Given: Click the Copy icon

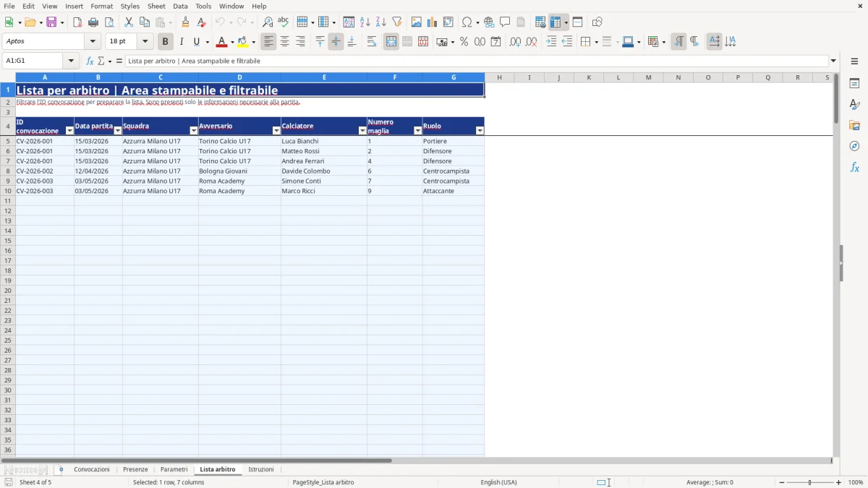Looking at the screenshot, I should pyautogui.click(x=145, y=22).
